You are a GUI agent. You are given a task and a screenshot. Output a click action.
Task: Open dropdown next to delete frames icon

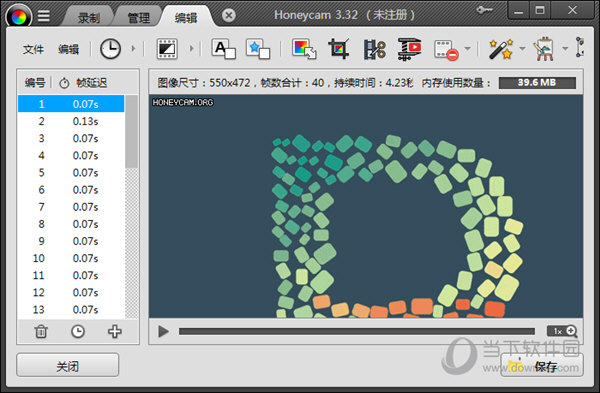tap(467, 49)
